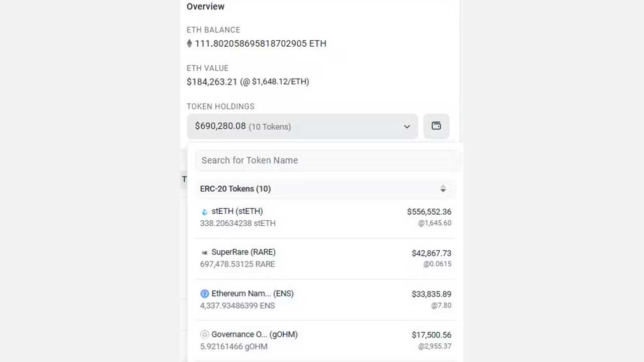Open the Governance O... (gOHM) token entry
The width and height of the screenshot is (644, 362).
coord(254,334)
